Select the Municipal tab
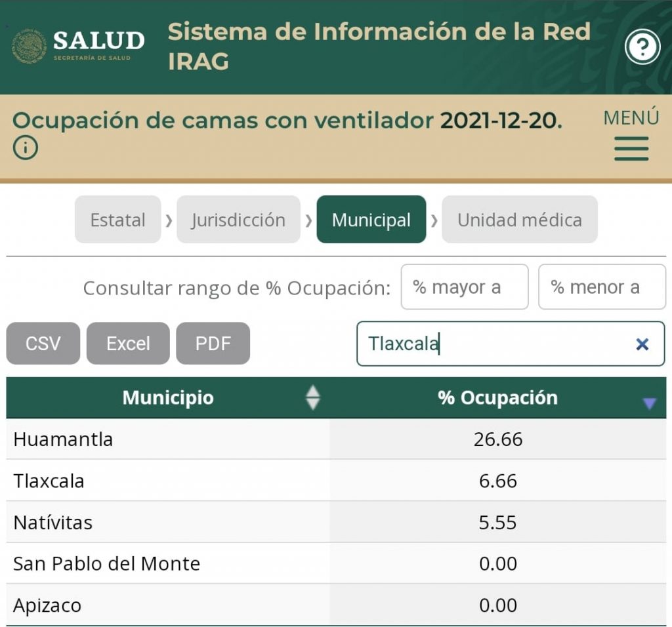672x627 pixels. pos(371,220)
